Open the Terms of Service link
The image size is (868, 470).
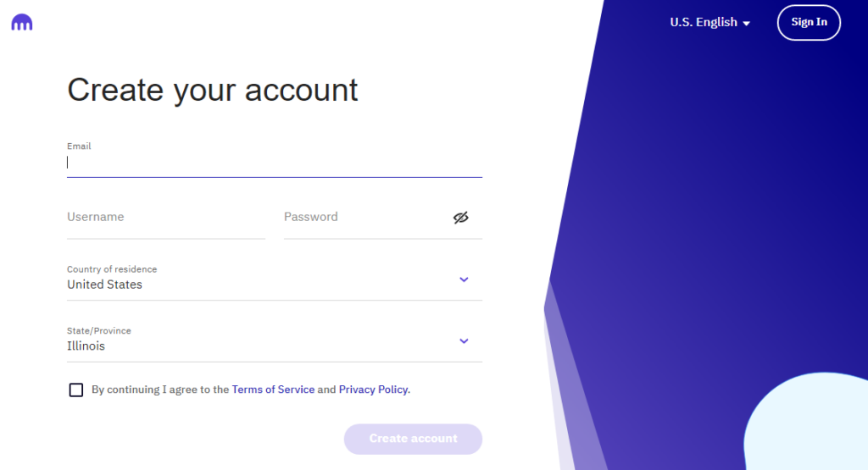pos(273,390)
